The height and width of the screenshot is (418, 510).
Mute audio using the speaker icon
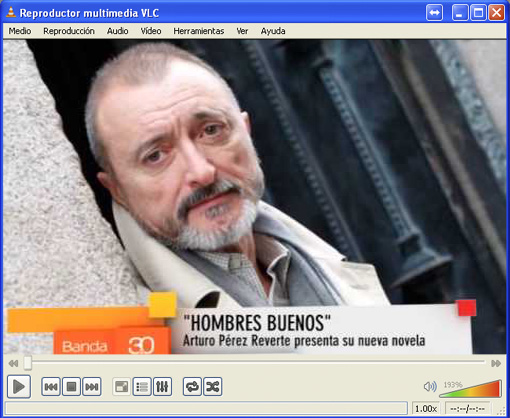click(430, 387)
